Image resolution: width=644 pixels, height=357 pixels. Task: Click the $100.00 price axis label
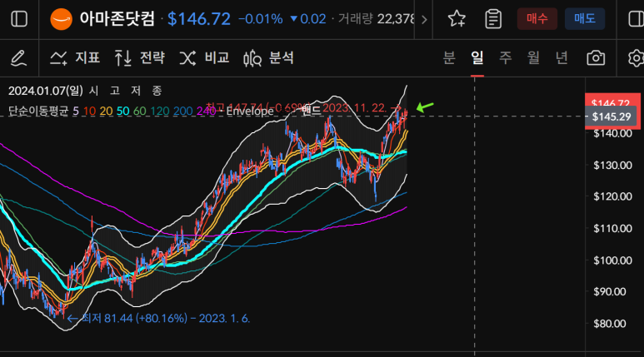point(612,260)
